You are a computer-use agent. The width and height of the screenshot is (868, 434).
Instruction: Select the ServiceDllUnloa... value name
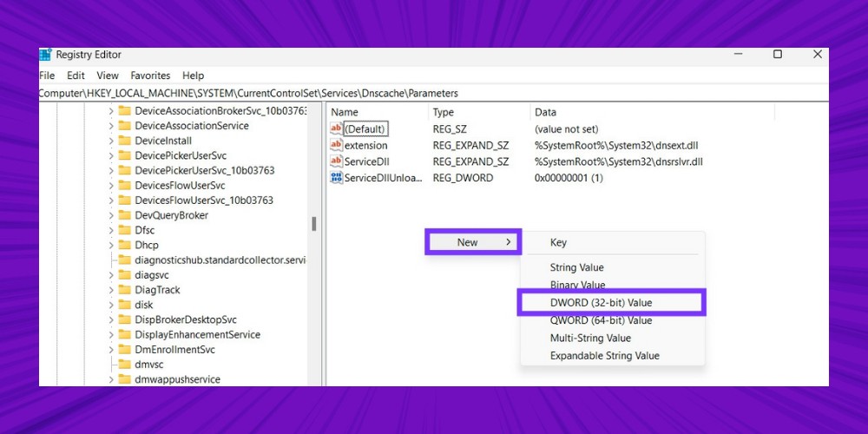(383, 178)
